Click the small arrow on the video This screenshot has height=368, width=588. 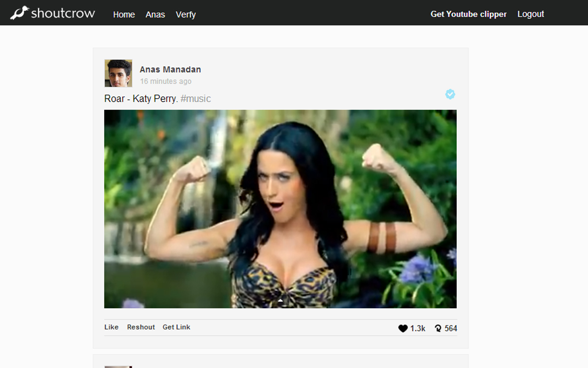[x=280, y=301]
